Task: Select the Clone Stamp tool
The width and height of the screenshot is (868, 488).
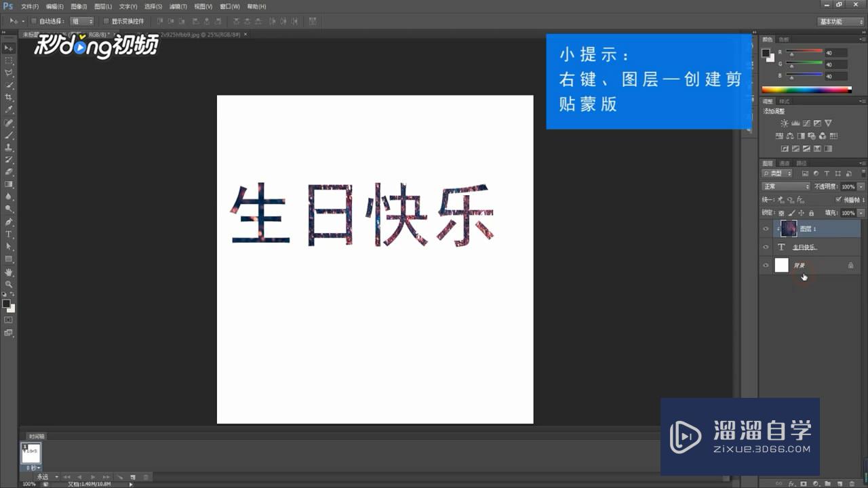Action: pos(9,147)
